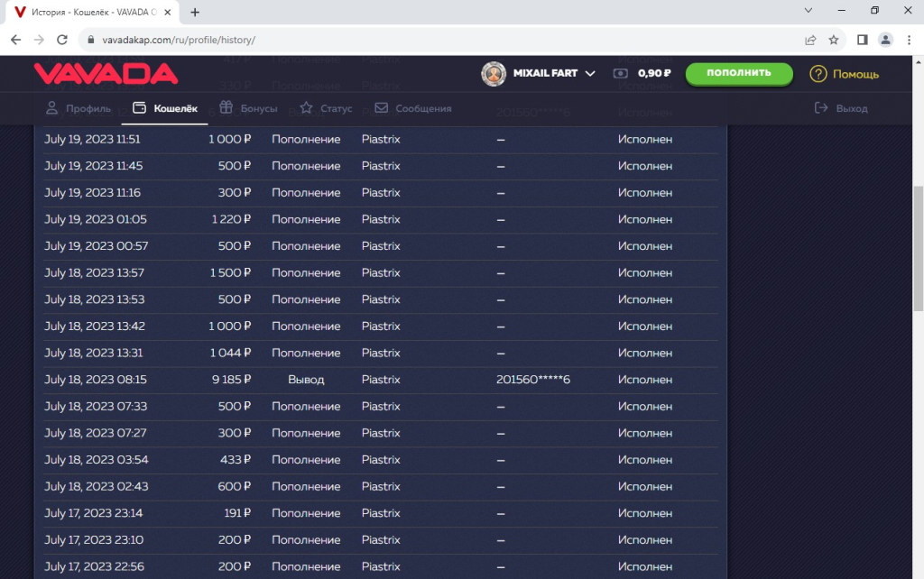This screenshot has width=924, height=579.
Task: Open the MIXAIL FART avatar picture
Action: coord(494,74)
